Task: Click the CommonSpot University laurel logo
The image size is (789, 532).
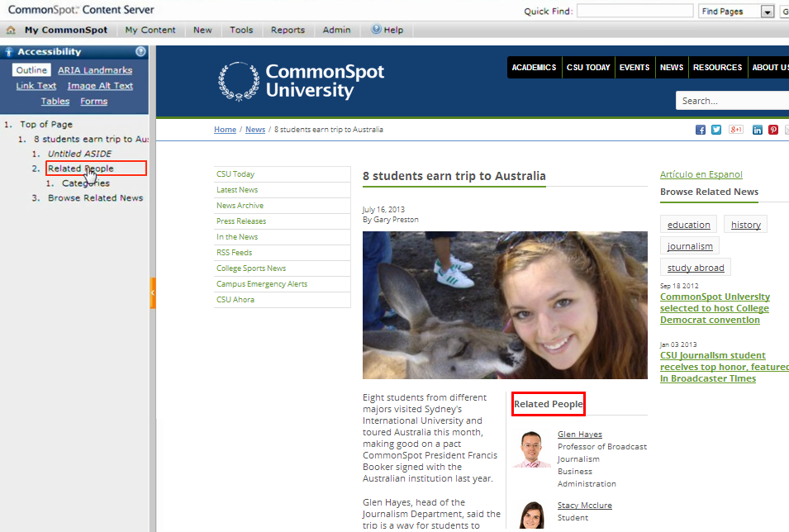Action: click(239, 81)
